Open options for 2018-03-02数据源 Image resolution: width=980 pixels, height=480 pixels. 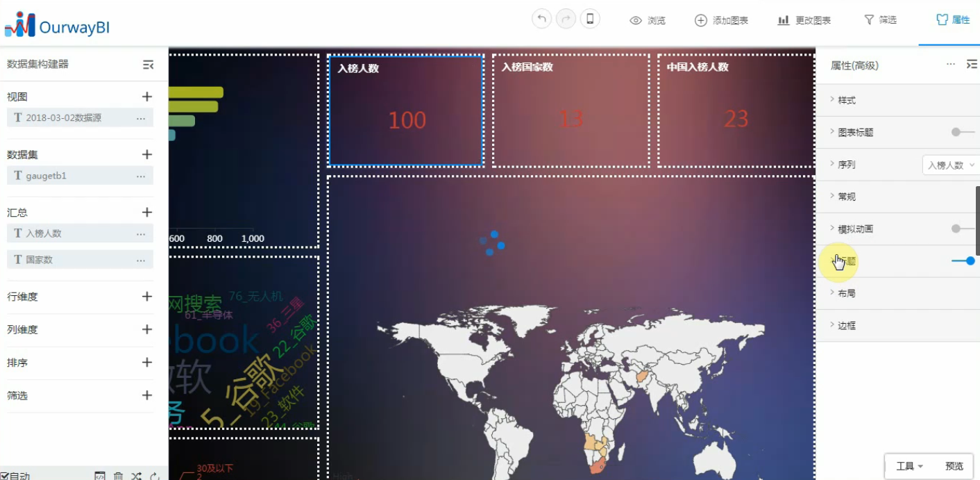point(141,118)
